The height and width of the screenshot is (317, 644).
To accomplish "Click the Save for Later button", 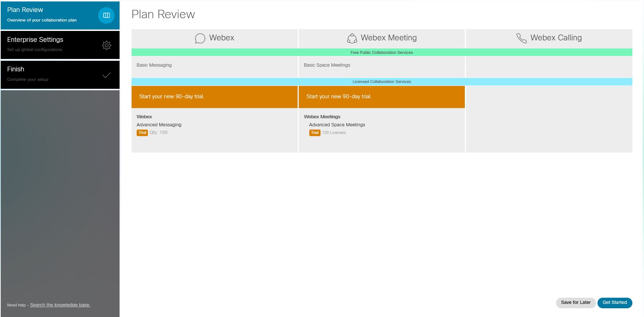I will point(576,302).
